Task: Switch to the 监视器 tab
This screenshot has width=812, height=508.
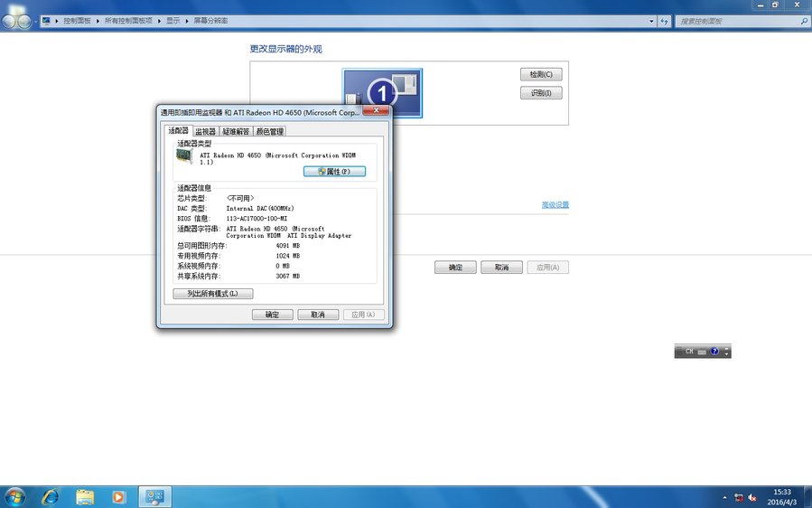Action: (206, 132)
